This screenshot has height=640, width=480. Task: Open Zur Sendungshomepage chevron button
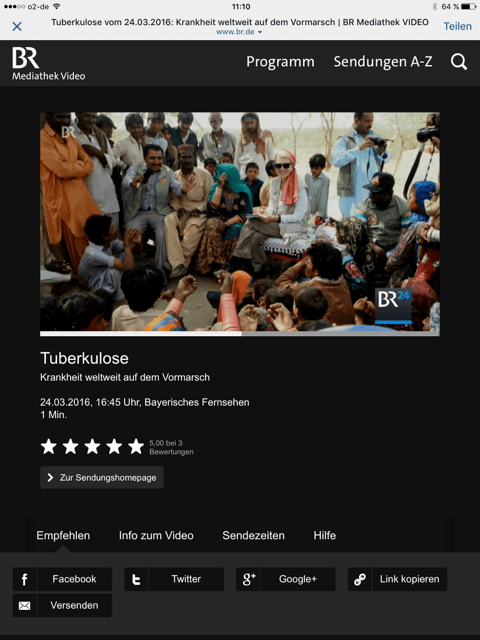[102, 478]
